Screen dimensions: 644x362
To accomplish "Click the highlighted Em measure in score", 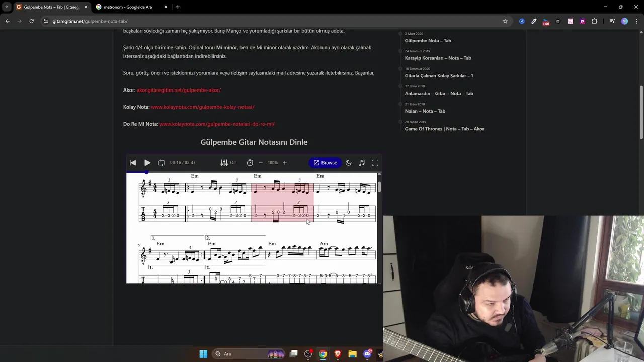I will 282,201.
